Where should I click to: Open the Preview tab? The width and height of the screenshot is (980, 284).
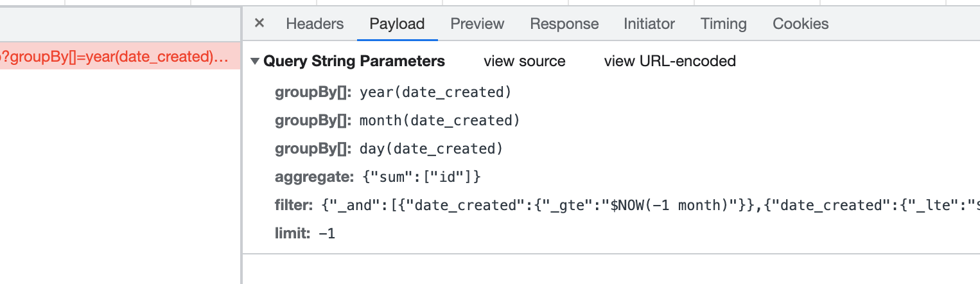[x=477, y=24]
